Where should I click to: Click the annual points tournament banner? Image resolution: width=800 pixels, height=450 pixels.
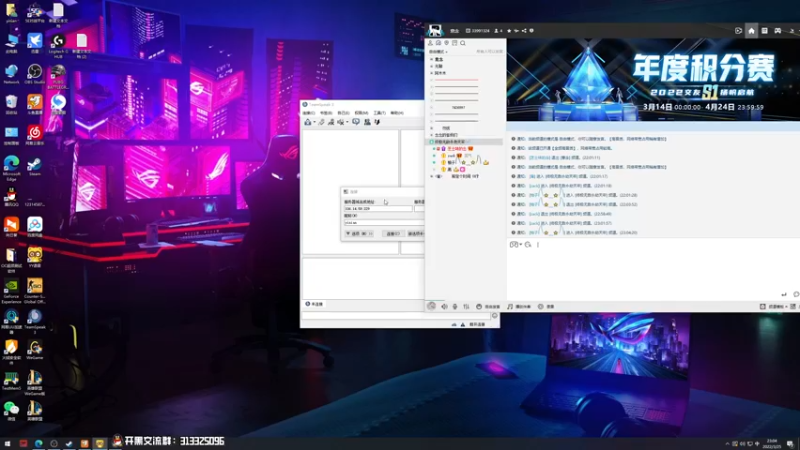click(653, 80)
